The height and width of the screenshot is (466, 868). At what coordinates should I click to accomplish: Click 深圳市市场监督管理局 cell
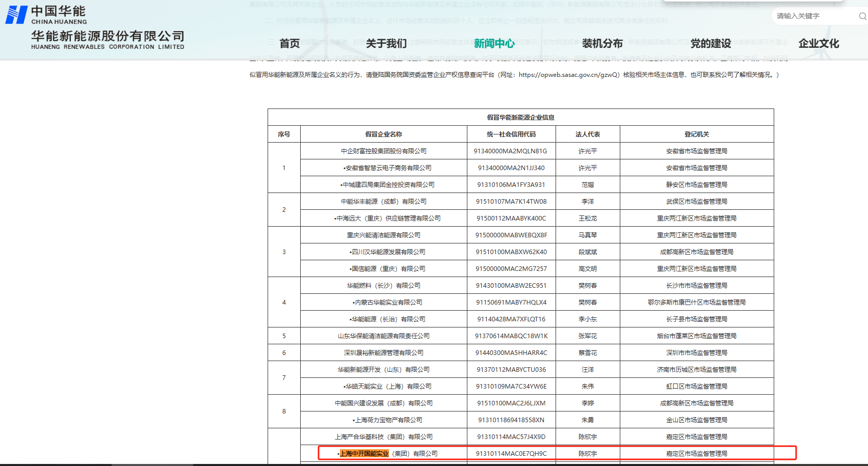(x=697, y=353)
